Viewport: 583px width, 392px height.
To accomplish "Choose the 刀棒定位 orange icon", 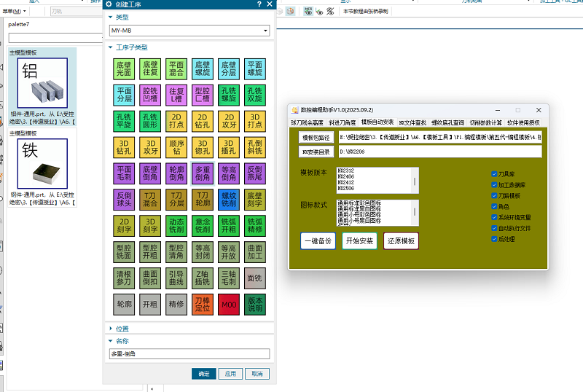I will click(x=203, y=304).
